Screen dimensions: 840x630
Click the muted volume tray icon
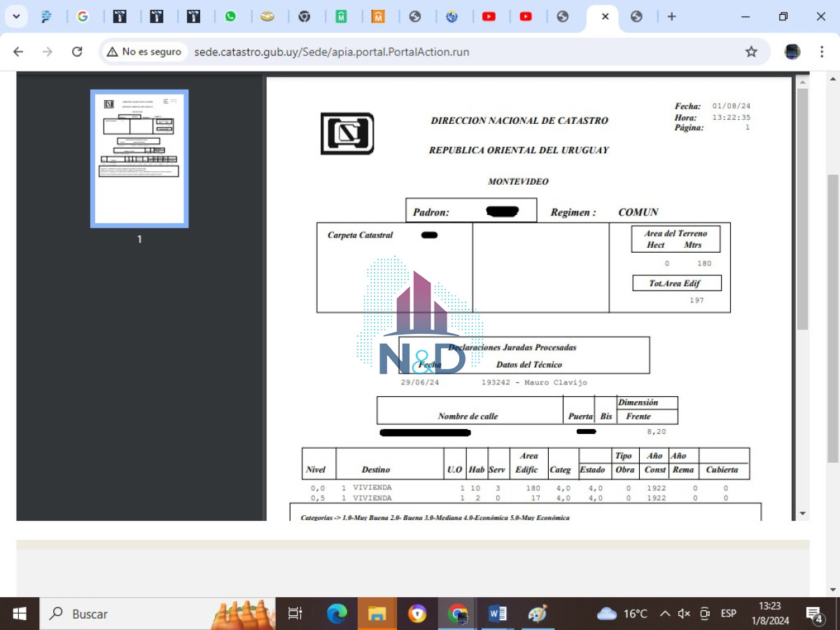click(685, 614)
